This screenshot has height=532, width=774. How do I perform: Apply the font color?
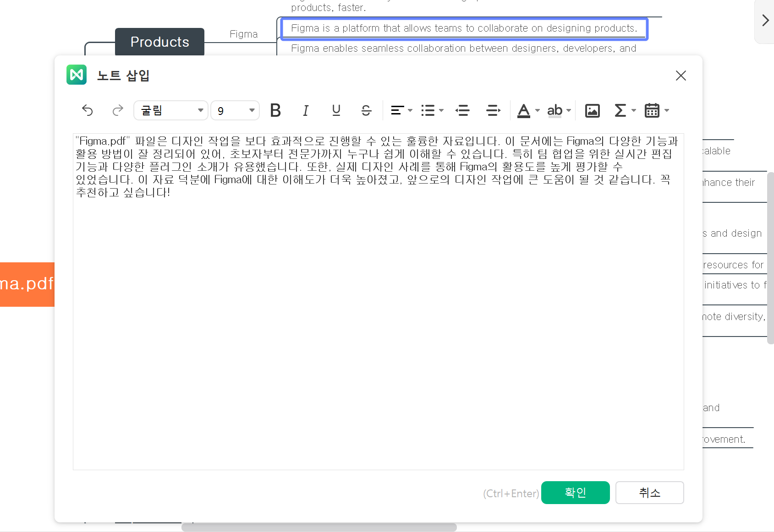pyautogui.click(x=524, y=110)
